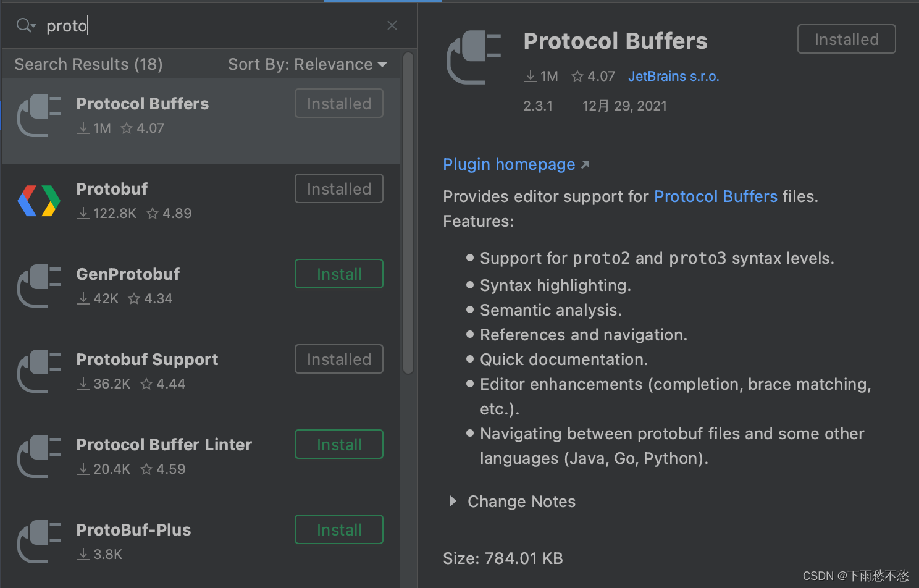Install the ProtoBuf-Plus plugin
The height and width of the screenshot is (588, 919).
[x=338, y=529]
